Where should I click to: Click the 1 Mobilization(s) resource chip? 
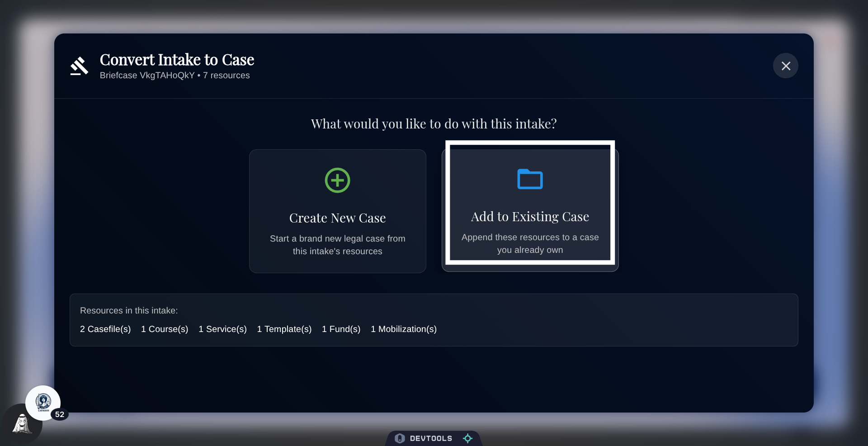click(403, 329)
